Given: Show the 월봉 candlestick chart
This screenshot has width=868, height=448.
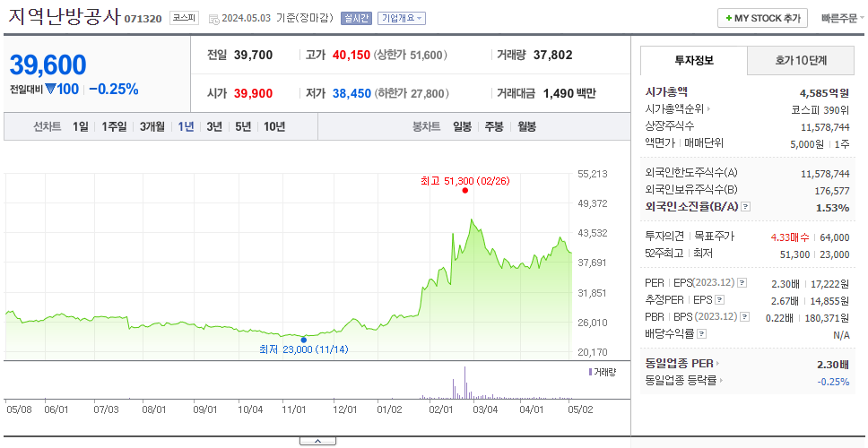Looking at the screenshot, I should 527,126.
